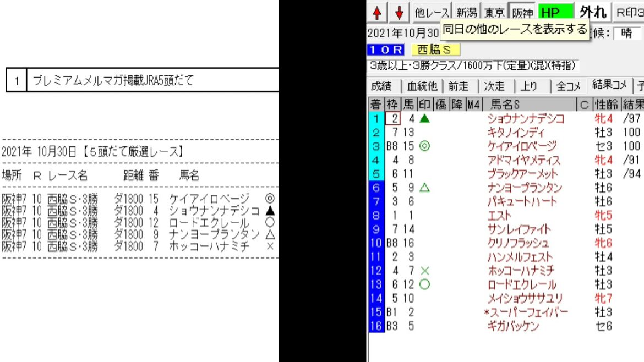
Task: Click the red down arrow icon
Action: 399,12
